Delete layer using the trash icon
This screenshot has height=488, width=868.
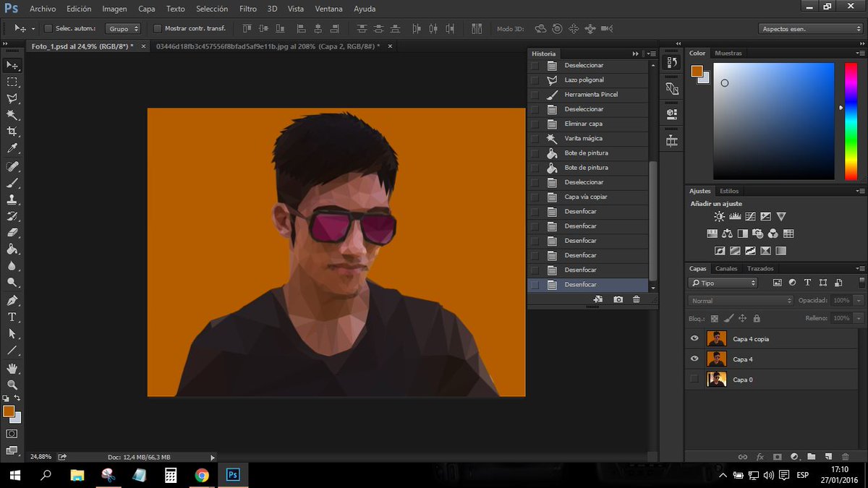click(845, 456)
